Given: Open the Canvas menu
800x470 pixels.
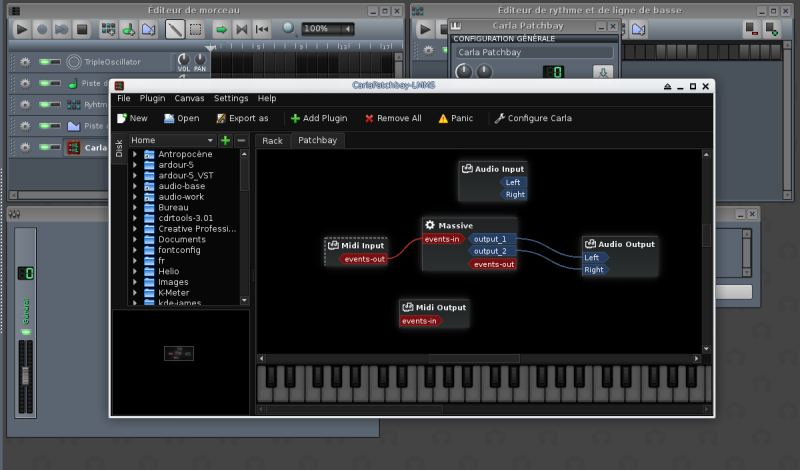Looking at the screenshot, I should point(189,99).
